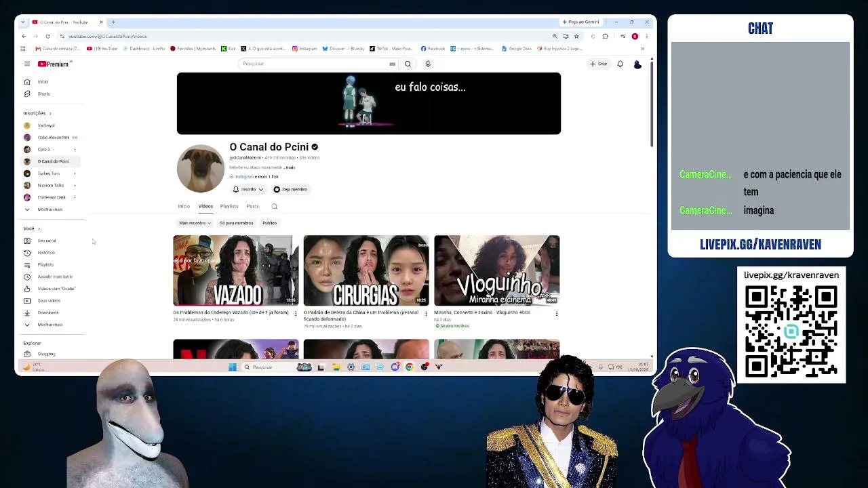Expand the channel description with ...mais
The height and width of the screenshot is (488, 868).
290,167
